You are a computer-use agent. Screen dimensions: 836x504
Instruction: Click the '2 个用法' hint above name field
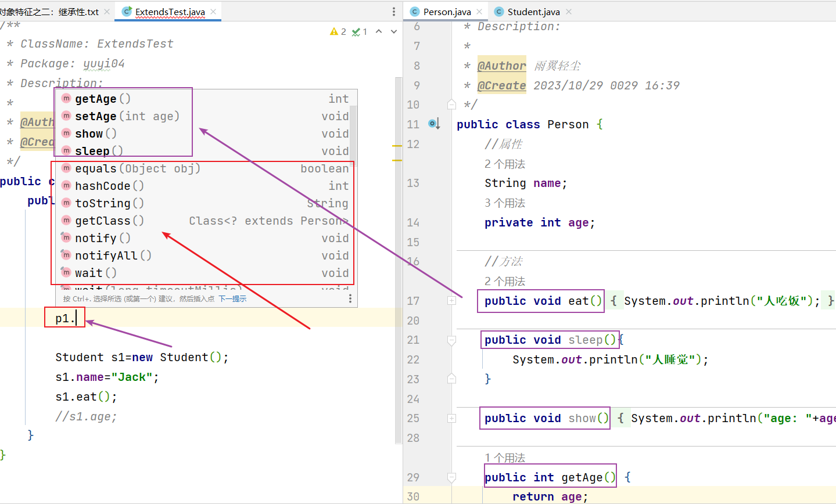tap(505, 164)
